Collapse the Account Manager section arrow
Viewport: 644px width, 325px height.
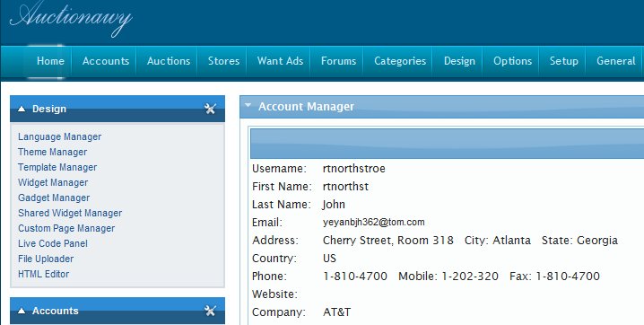tap(248, 105)
